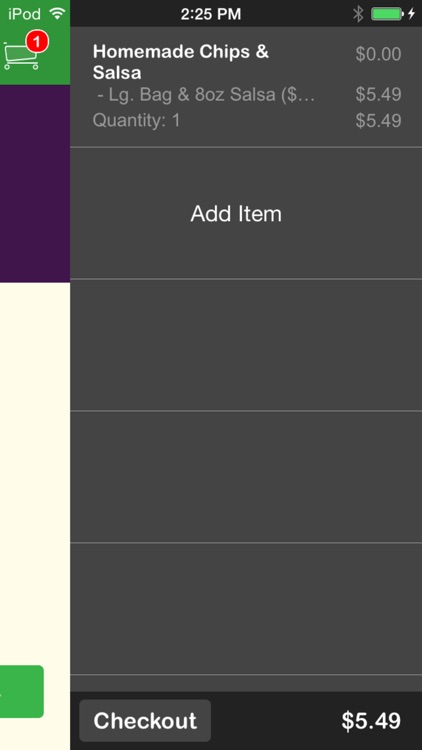This screenshot has width=422, height=750.
Task: Tap the $5.49 total next to Checkout
Action: pos(371,721)
